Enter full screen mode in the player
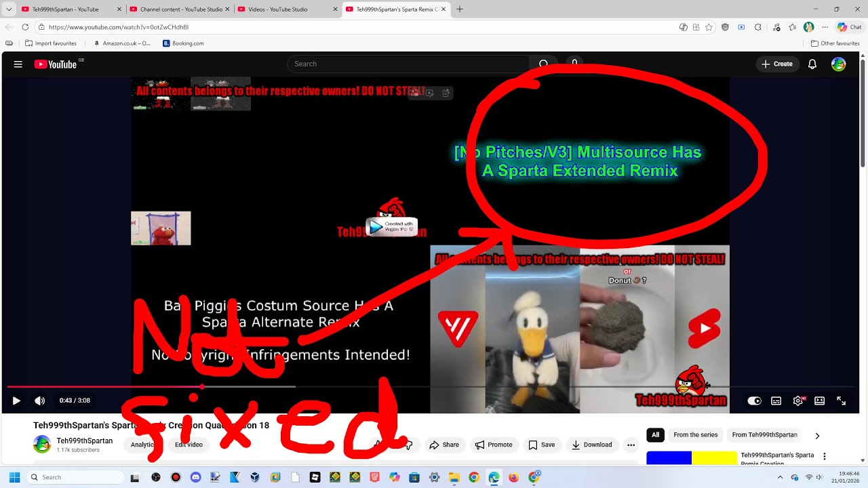The image size is (868, 488). (x=841, y=401)
